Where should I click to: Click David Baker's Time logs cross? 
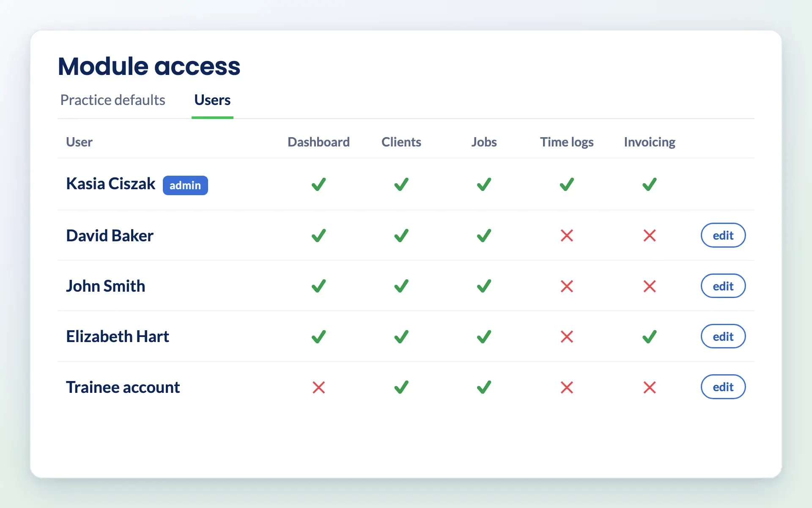tap(567, 235)
